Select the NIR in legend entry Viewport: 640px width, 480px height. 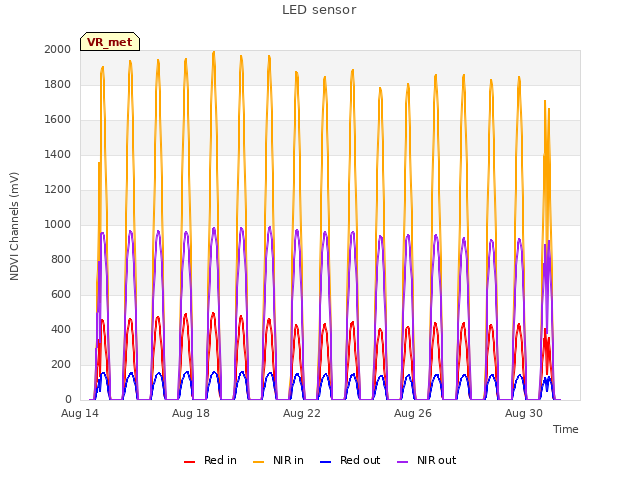pyautogui.click(x=278, y=460)
